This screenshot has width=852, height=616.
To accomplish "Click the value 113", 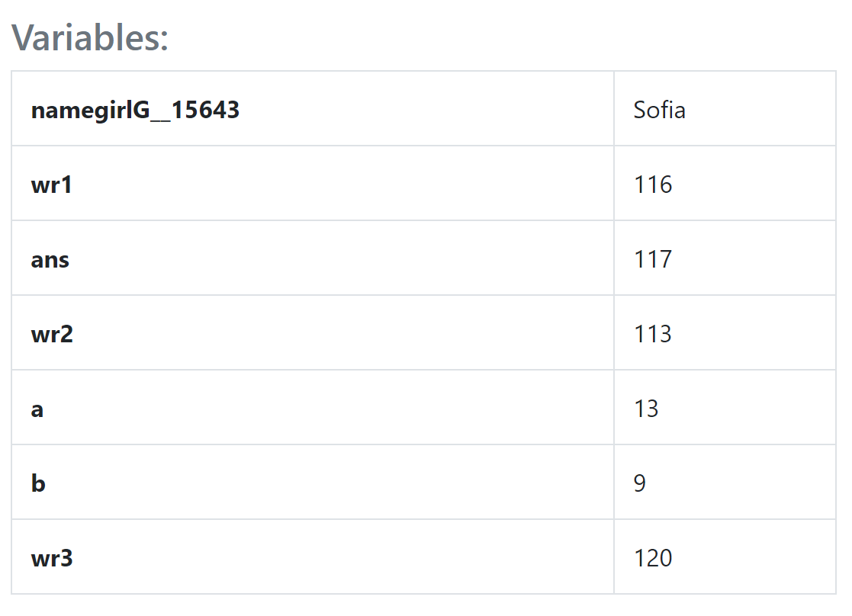I will click(x=653, y=334).
